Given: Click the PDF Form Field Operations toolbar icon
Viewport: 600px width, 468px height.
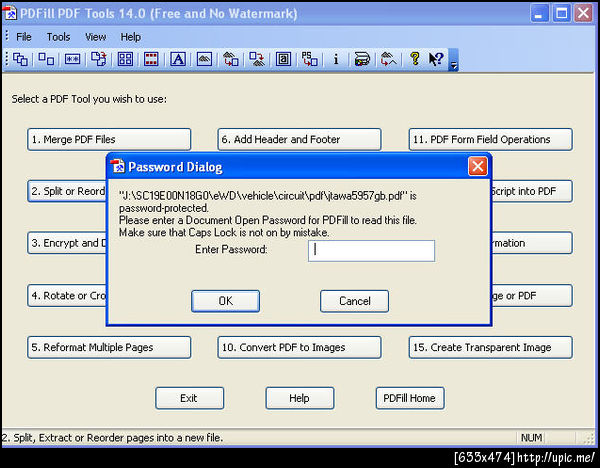Looking at the screenshot, I should pyautogui.click(x=284, y=59).
